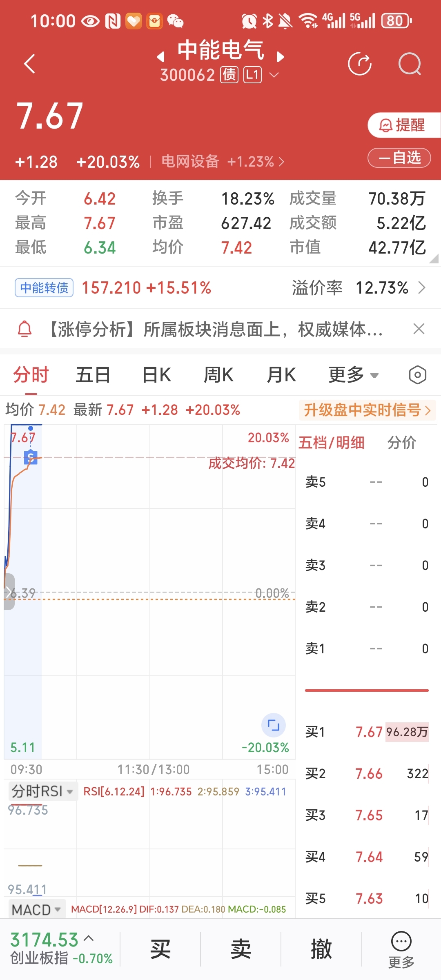Image resolution: width=441 pixels, height=980 pixels.
Task: Tap 创业板指 index quote 3174.53
Action: click(x=44, y=940)
